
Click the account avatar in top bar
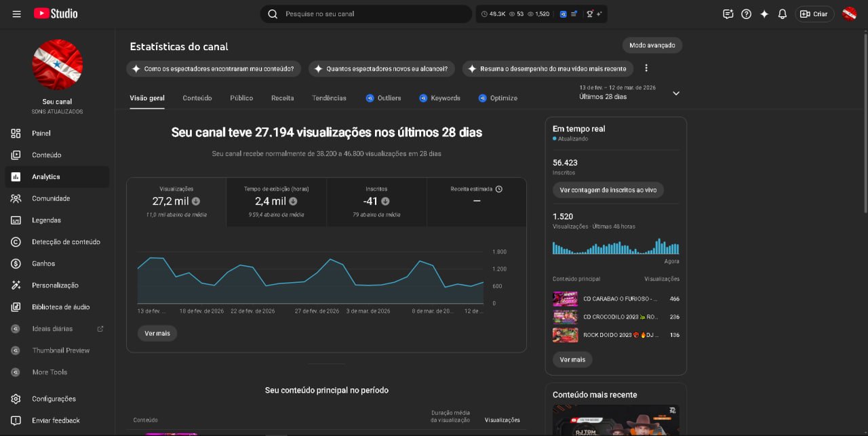point(849,14)
